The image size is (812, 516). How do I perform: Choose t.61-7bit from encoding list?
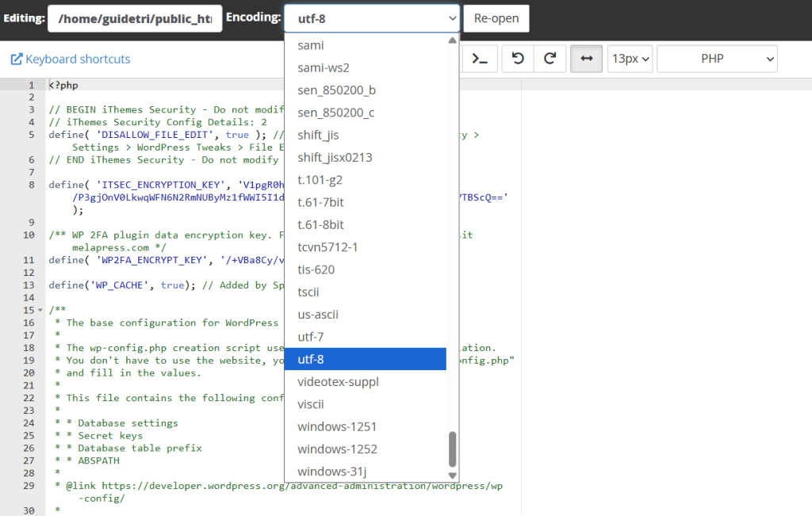pos(365,202)
